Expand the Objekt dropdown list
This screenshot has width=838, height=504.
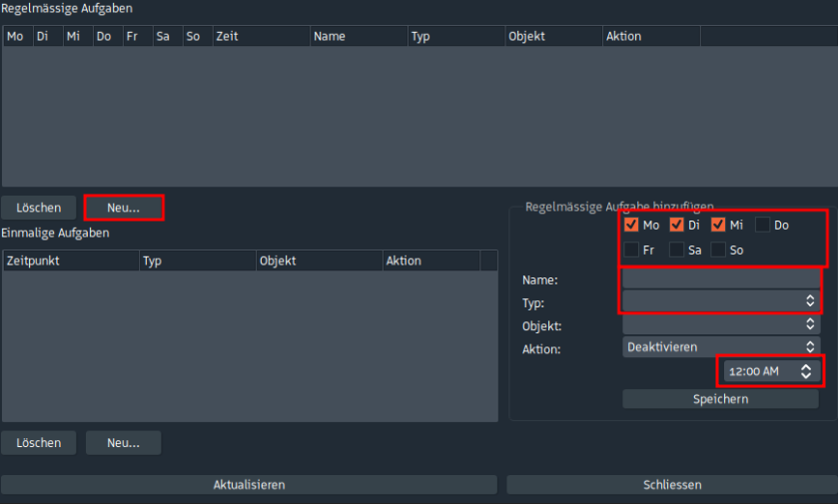pos(720,324)
